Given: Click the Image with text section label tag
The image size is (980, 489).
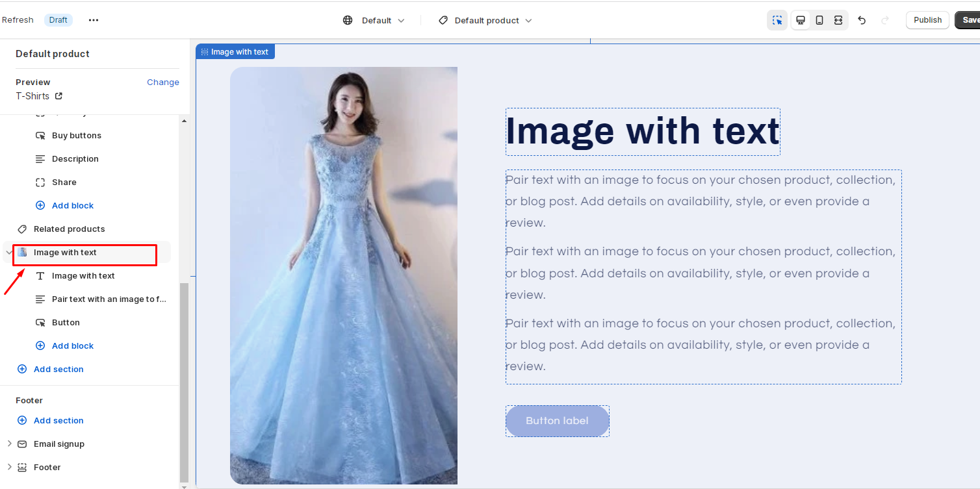Looking at the screenshot, I should pos(235,52).
